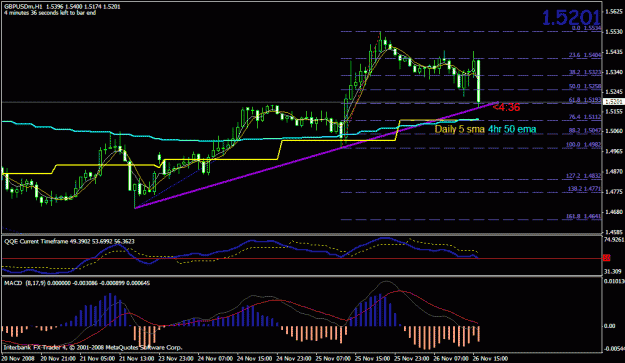Click the 0.00 MACD scale value
Screen dimensions: 625x363
coord(610,326)
